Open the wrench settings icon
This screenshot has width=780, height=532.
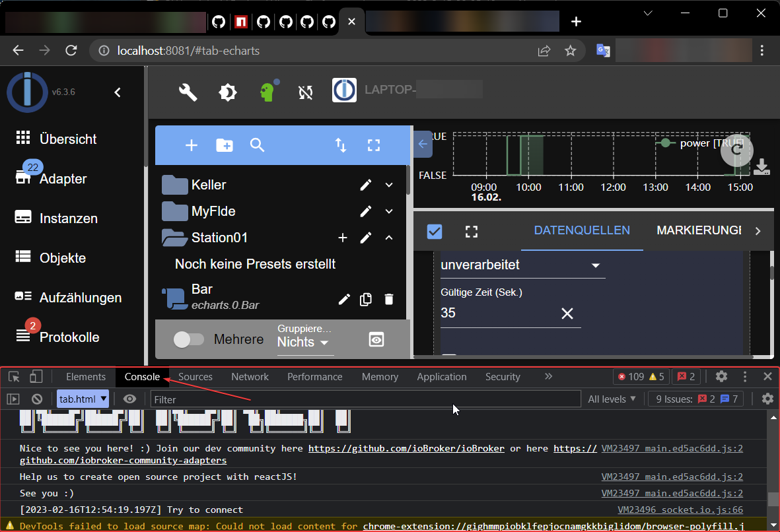(188, 92)
